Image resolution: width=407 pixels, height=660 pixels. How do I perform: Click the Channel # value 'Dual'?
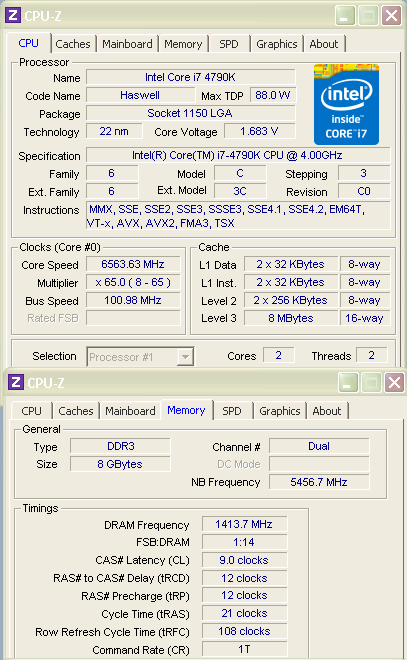319,446
